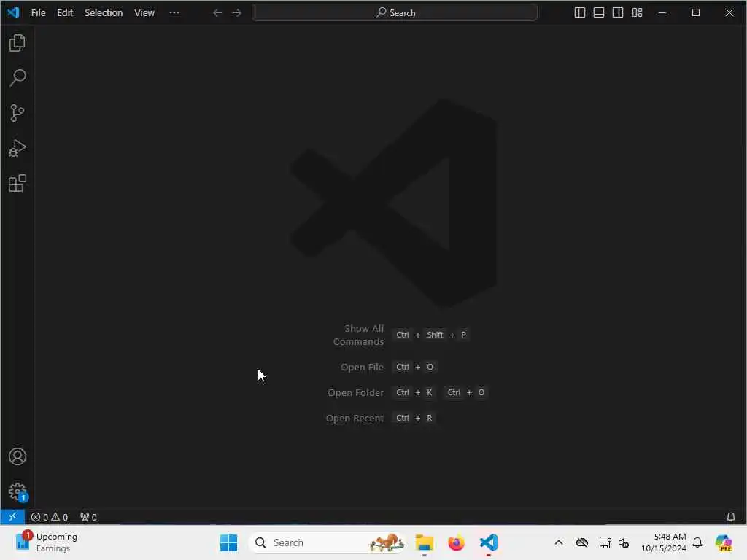Image resolution: width=747 pixels, height=560 pixels.
Task: Click the command center Search box
Action: (x=395, y=13)
